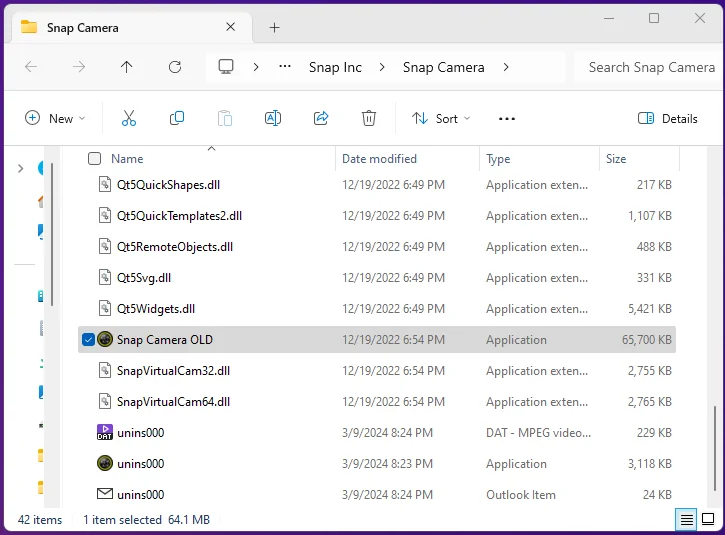This screenshot has height=535, width=725.
Task: Click the Cut scissors icon
Action: pyautogui.click(x=129, y=118)
